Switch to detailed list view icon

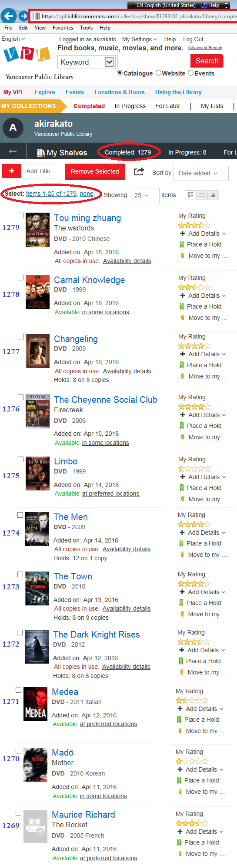point(190,195)
